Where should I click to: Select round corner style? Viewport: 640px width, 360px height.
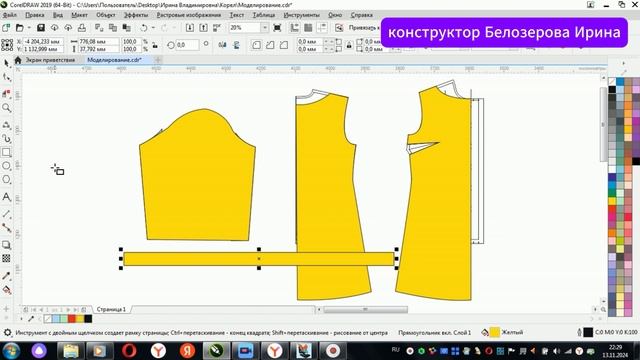pyautogui.click(x=256, y=45)
